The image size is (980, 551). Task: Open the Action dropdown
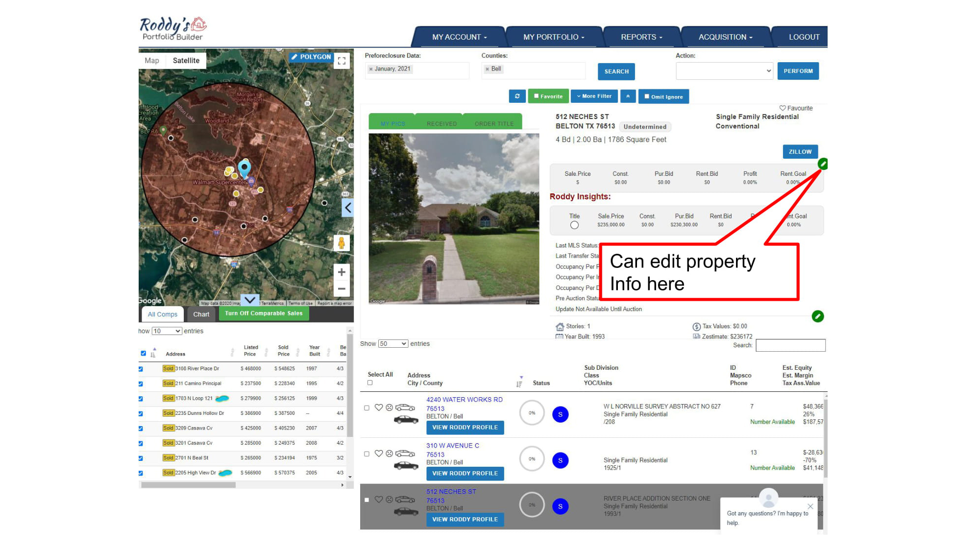[x=724, y=71]
